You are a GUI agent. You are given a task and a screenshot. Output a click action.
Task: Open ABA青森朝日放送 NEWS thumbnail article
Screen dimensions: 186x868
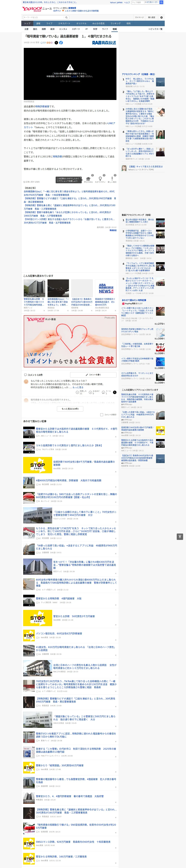(x=106, y=288)
